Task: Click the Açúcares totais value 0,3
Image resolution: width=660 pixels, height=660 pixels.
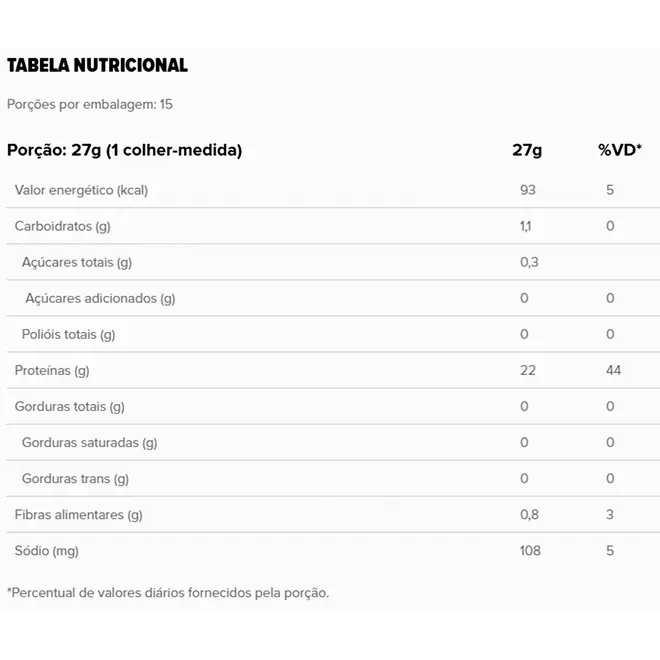Action: [529, 262]
